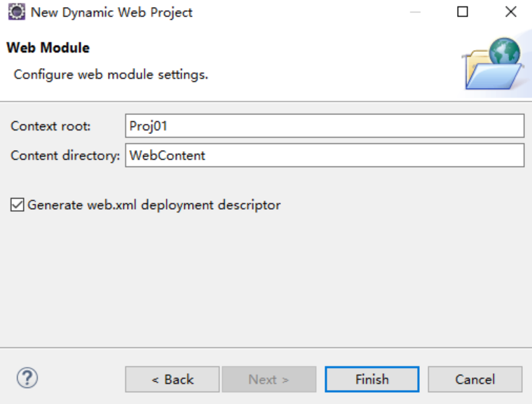Click the 'Context root:' label
Viewport: 532px width, 404px height.
coord(51,126)
